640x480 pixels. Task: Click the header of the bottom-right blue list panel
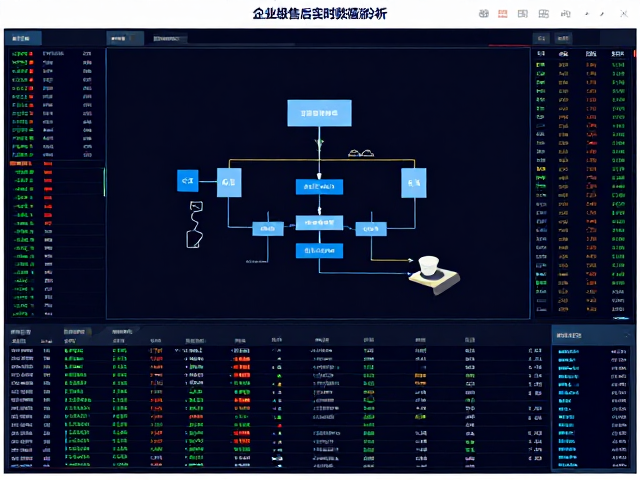coord(591,336)
